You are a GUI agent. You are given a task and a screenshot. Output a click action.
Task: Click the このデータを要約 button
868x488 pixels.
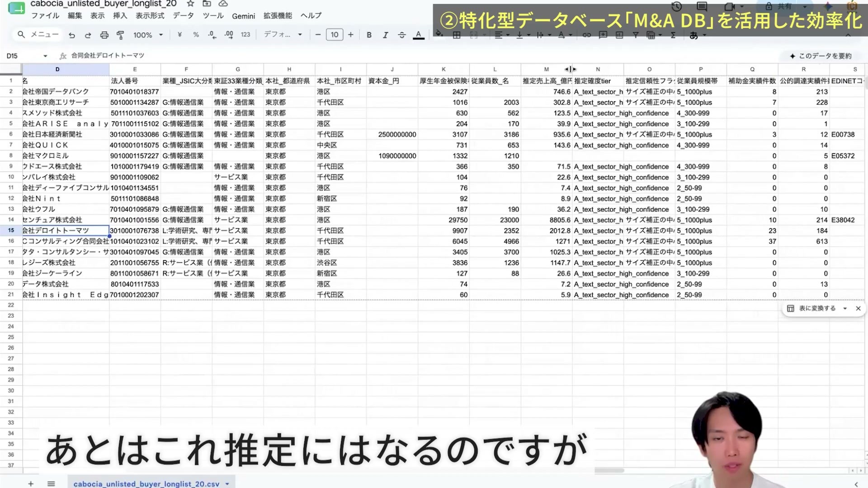coord(821,56)
